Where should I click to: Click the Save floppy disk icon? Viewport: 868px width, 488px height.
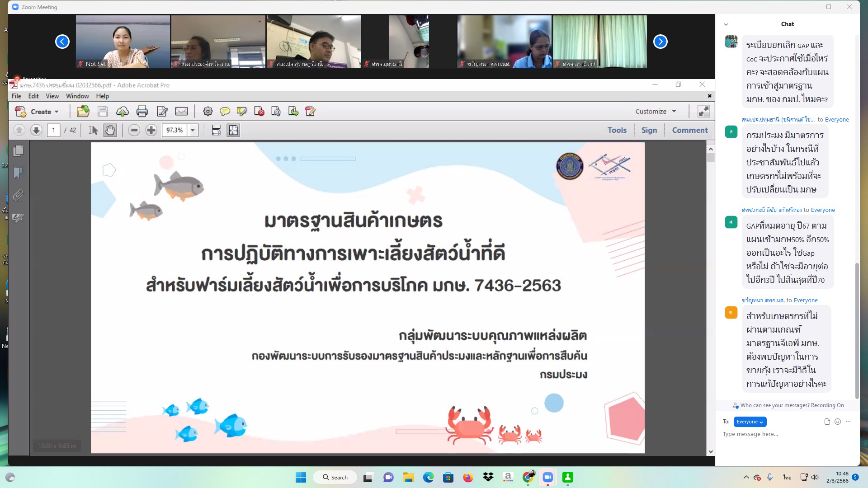click(103, 111)
